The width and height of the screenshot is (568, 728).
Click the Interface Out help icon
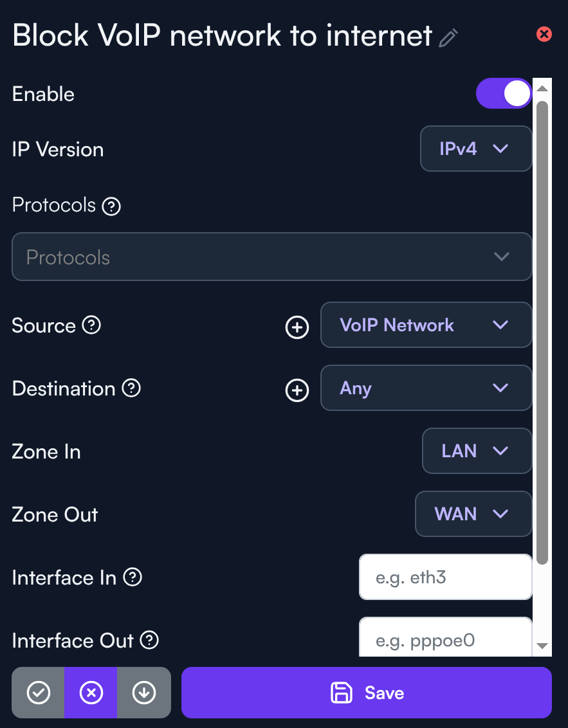click(x=149, y=640)
